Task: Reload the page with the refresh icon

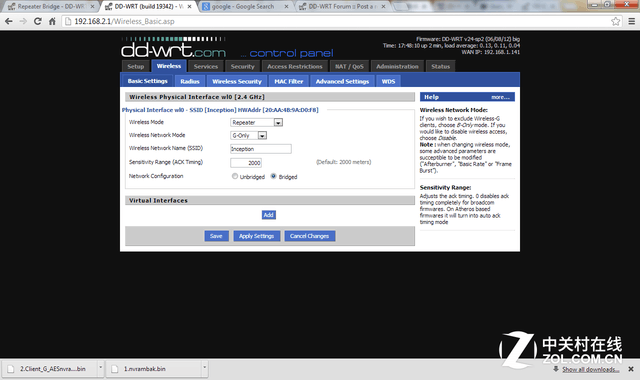Action: pyautogui.click(x=38, y=21)
